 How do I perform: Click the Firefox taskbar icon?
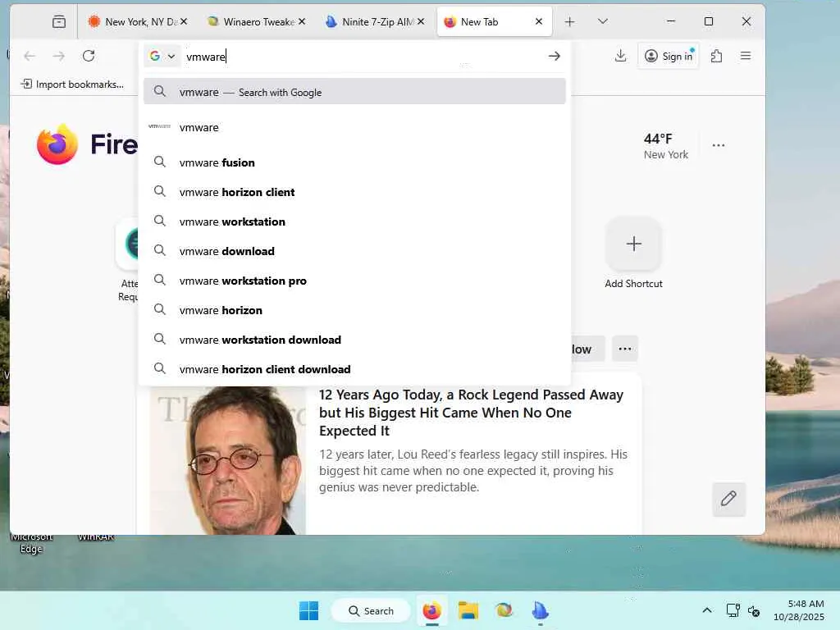point(431,610)
